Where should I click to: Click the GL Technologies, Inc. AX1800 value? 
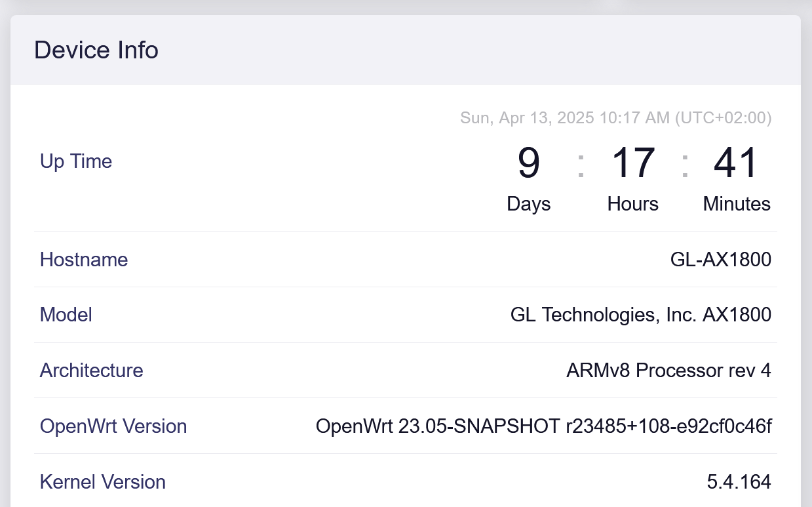click(x=640, y=315)
